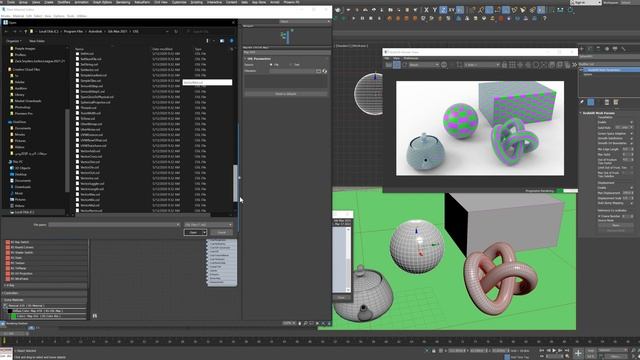Click the lock icon in Redshift Render View toolbar

click(504, 65)
